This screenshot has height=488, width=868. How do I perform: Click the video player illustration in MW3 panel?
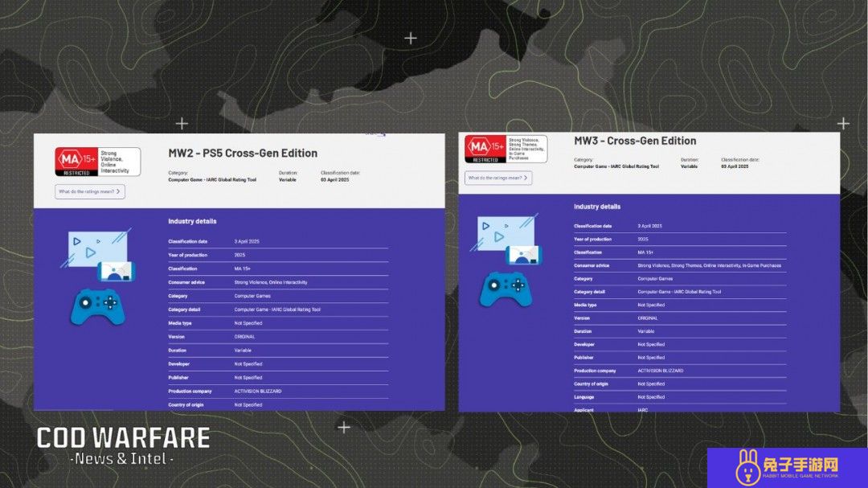[x=506, y=232]
